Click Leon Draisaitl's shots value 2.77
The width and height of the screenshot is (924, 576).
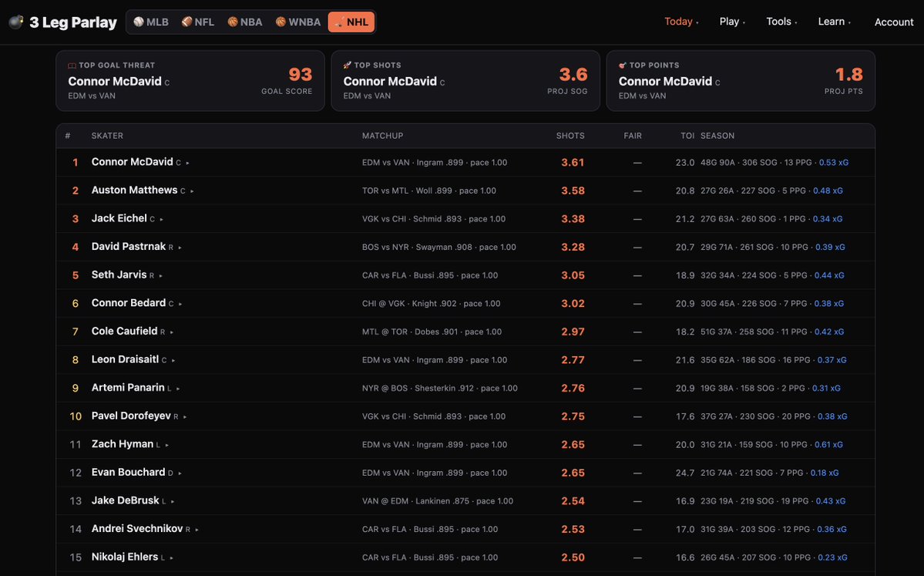(x=573, y=360)
